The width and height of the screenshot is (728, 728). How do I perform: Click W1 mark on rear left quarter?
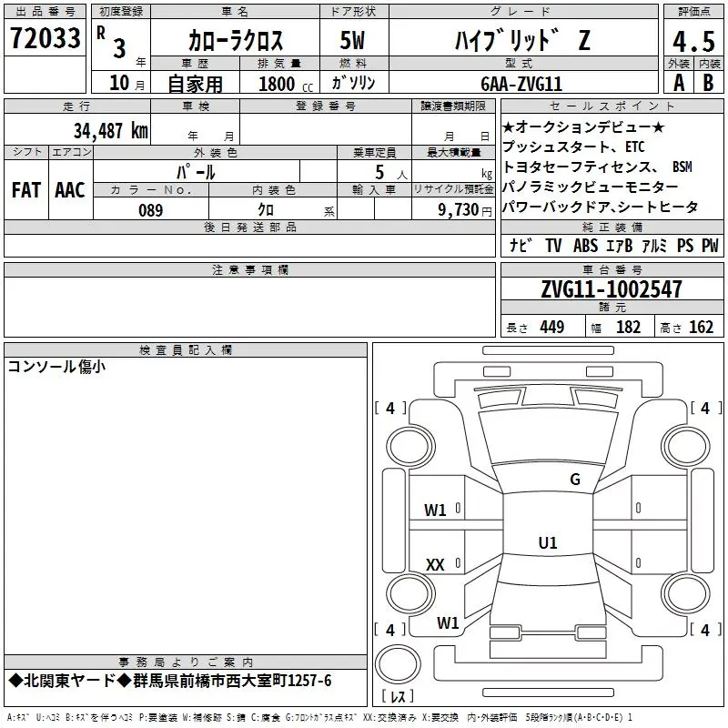(x=448, y=622)
